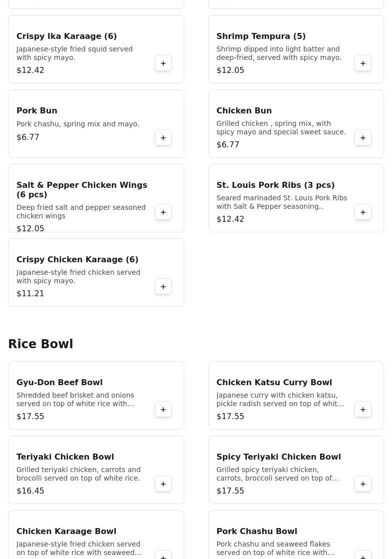The height and width of the screenshot is (559, 392).
Task: Add Chicken Bun using plus icon
Action: pos(363,138)
